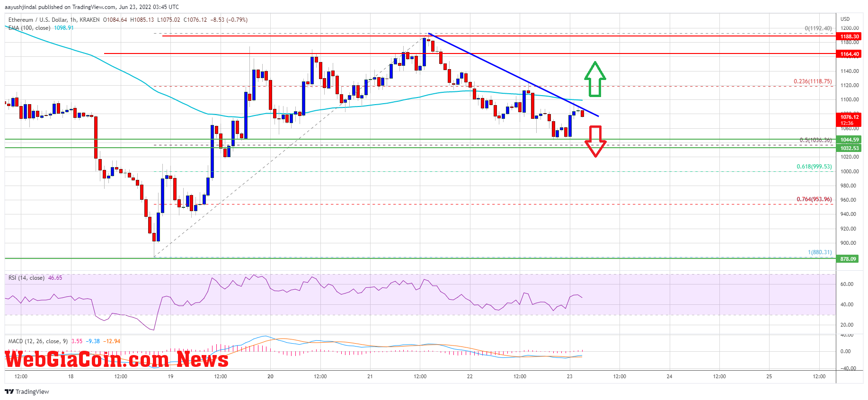Click date 19 on the time axis
The width and height of the screenshot is (868, 400).
pyautogui.click(x=170, y=377)
